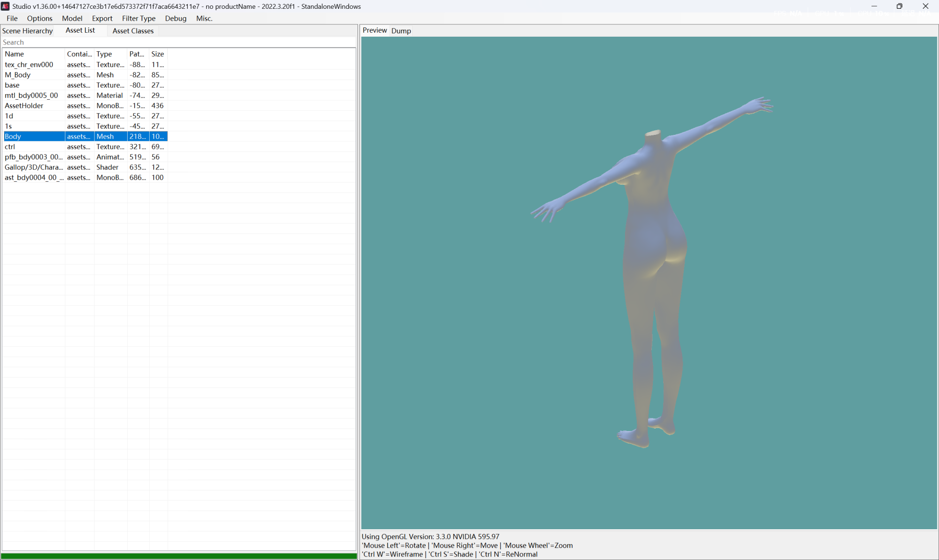
Task: Open the Export menu
Action: [102, 18]
